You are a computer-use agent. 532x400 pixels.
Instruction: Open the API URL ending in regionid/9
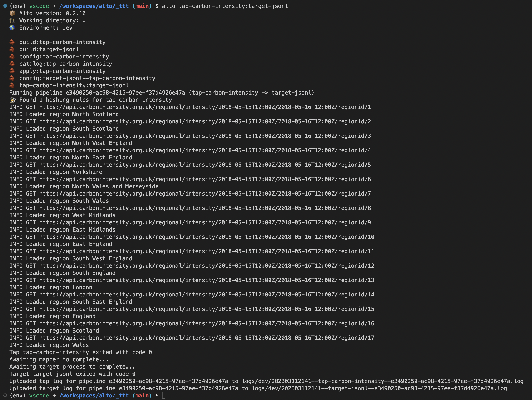click(205, 222)
